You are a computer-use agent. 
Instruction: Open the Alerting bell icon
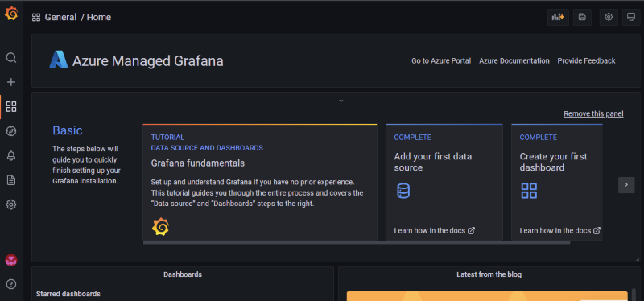click(11, 155)
